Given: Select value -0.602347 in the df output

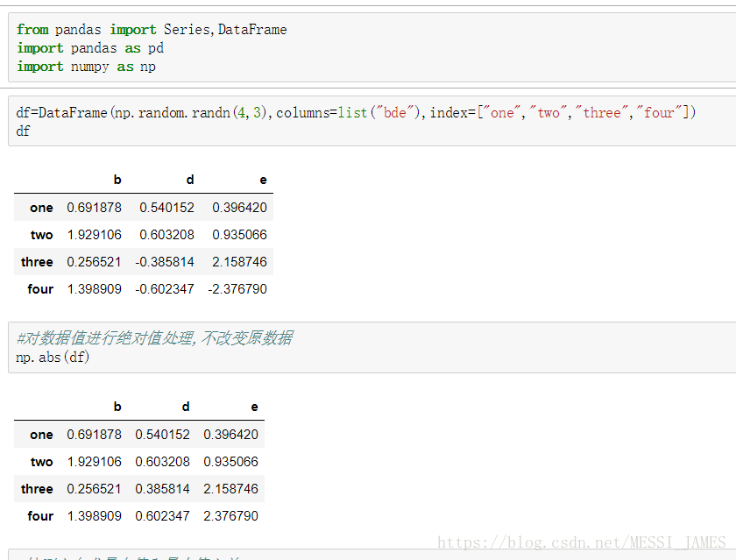Looking at the screenshot, I should coord(165,289).
